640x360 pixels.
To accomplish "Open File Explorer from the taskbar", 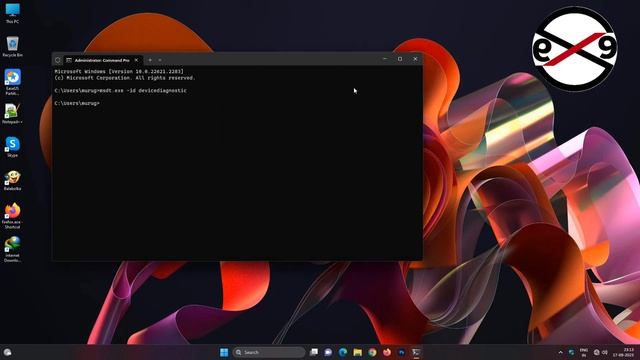I will coord(358,352).
